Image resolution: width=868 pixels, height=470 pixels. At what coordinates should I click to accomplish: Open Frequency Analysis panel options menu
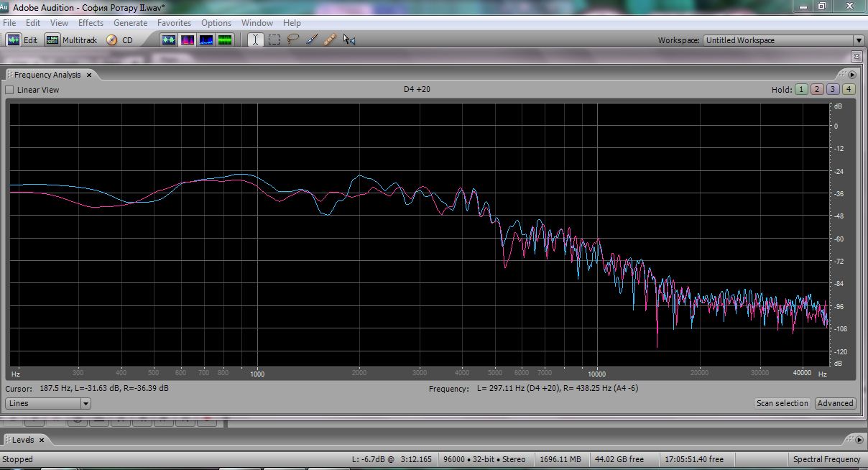click(852, 75)
